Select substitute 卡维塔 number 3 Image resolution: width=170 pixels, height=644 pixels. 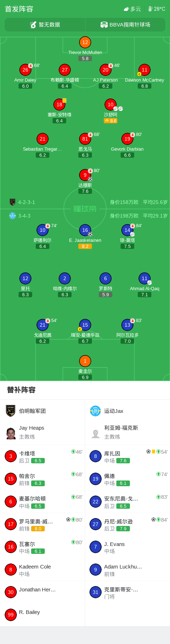coord(42,457)
